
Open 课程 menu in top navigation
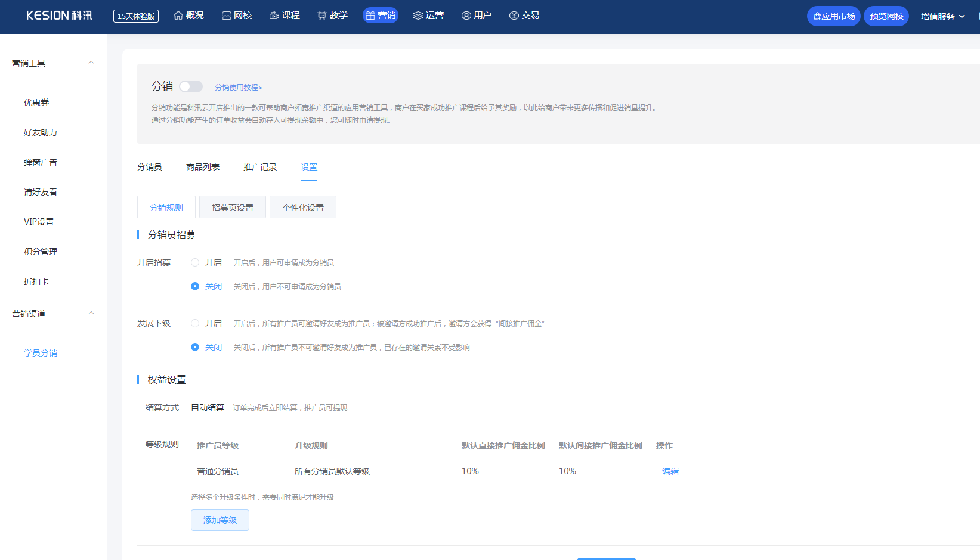click(285, 16)
